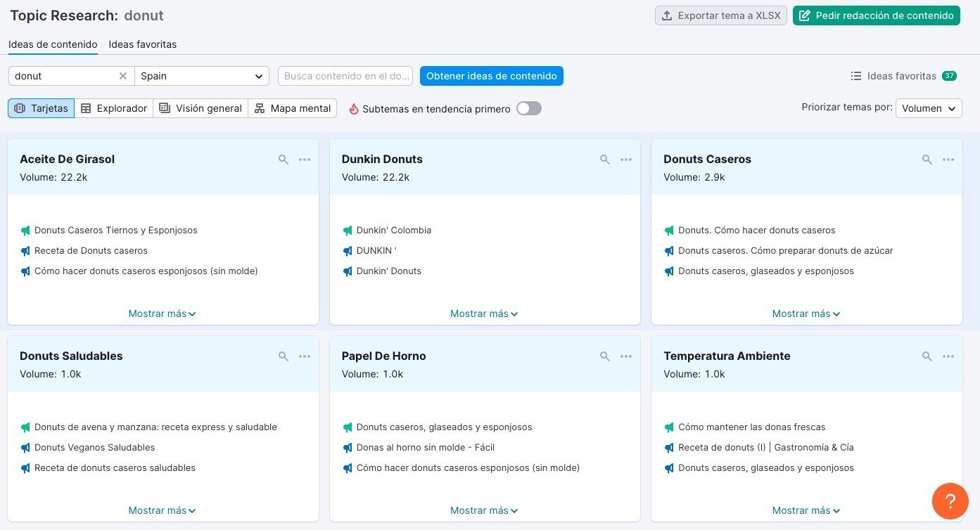Viewport: 980px width, 530px height.
Task: Click megaphone icon beside Receta de donuts (I)
Action: (x=669, y=448)
